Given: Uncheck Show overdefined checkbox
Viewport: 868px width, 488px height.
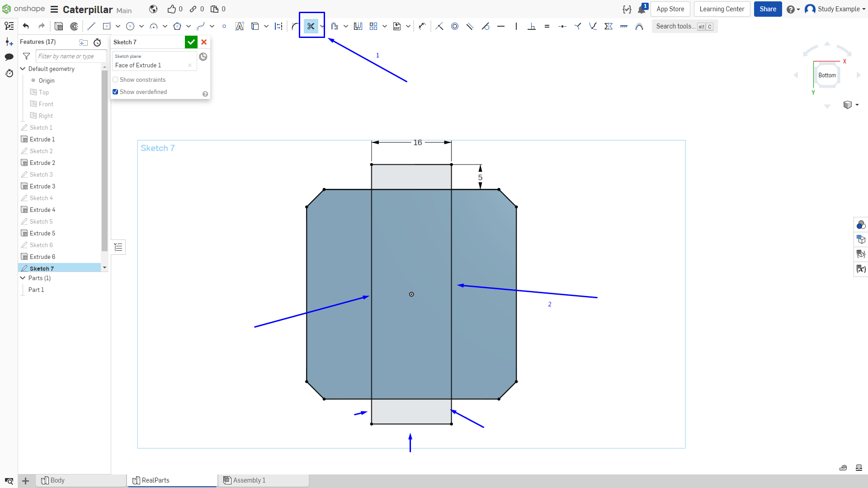Looking at the screenshot, I should tap(115, 92).
